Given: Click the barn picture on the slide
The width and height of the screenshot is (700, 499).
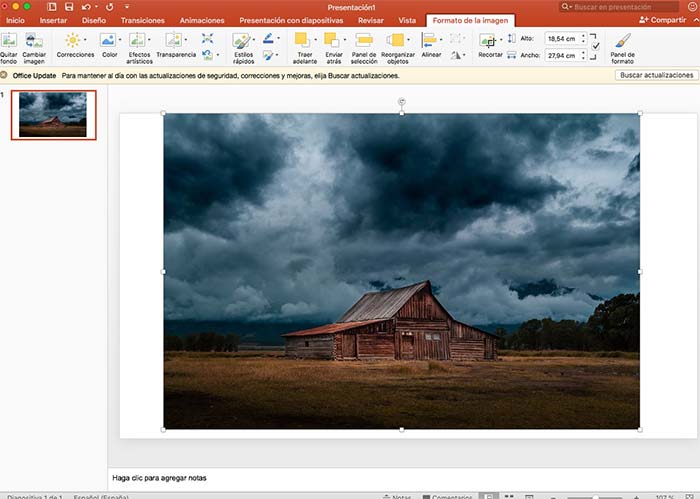Looking at the screenshot, I should [x=401, y=271].
